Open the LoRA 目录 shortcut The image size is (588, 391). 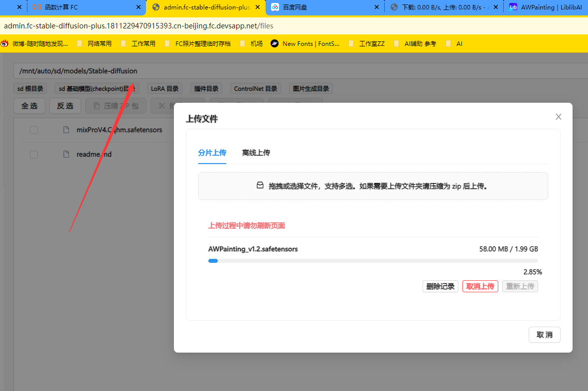click(164, 89)
